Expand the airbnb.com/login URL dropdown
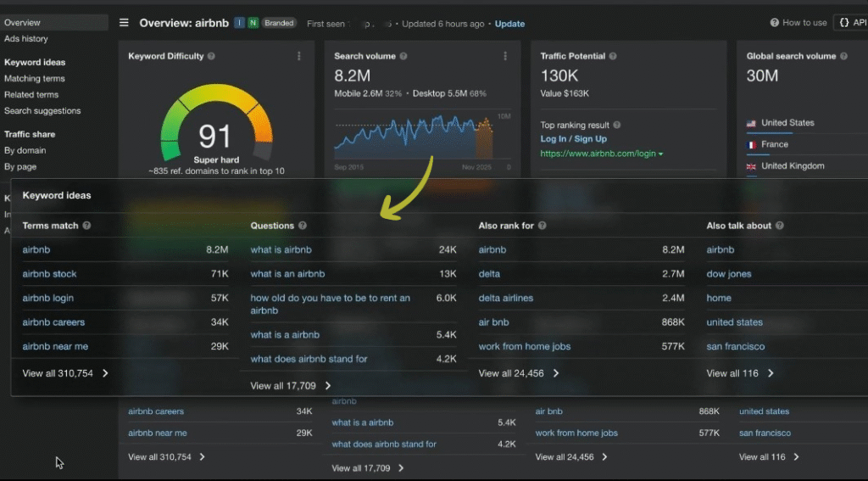 (x=660, y=154)
